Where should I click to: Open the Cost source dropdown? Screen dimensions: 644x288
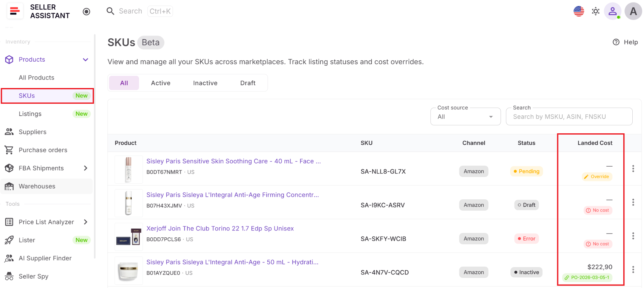click(465, 117)
